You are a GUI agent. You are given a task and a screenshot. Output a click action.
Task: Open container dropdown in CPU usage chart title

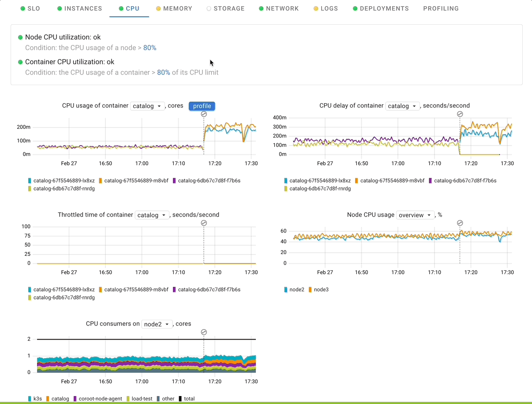point(147,106)
